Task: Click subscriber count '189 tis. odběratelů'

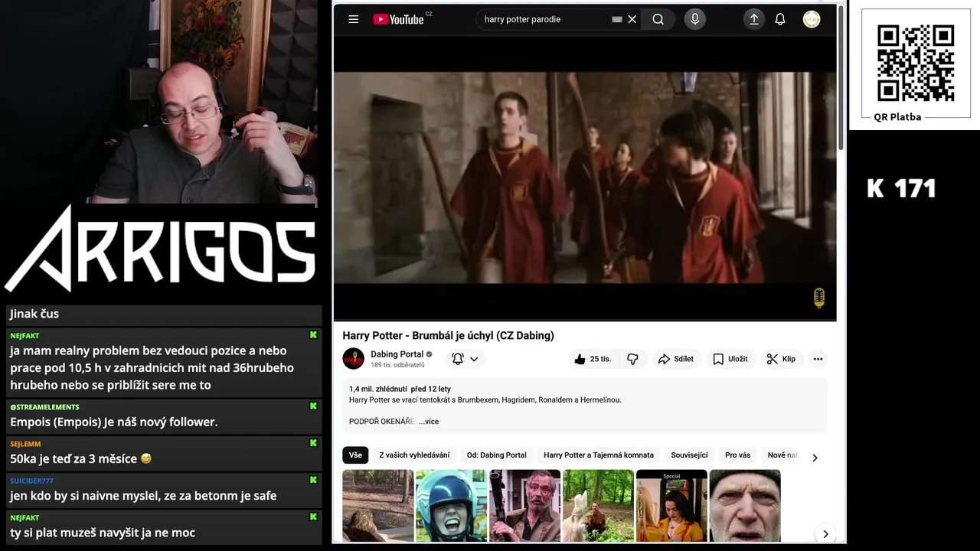Action: (397, 365)
